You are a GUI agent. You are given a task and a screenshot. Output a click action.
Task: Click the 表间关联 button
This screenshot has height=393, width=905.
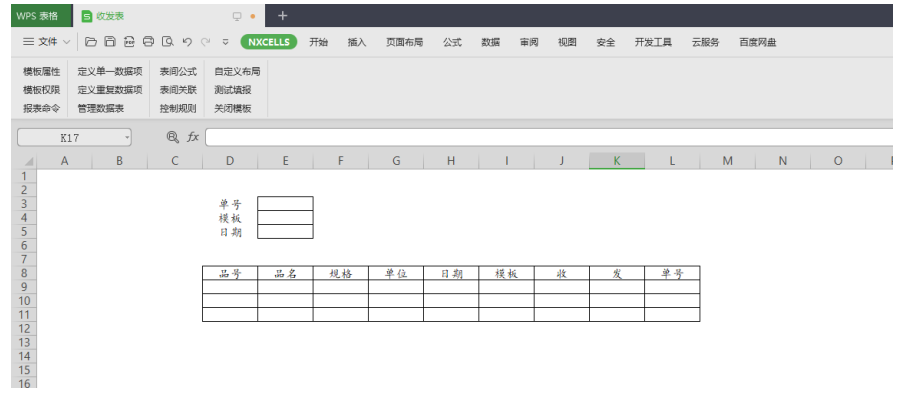[178, 90]
